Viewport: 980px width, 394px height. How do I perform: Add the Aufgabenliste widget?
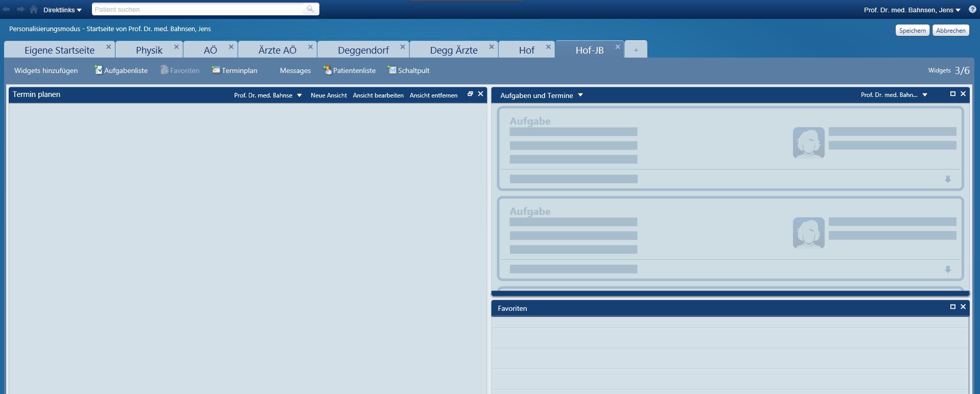[121, 70]
